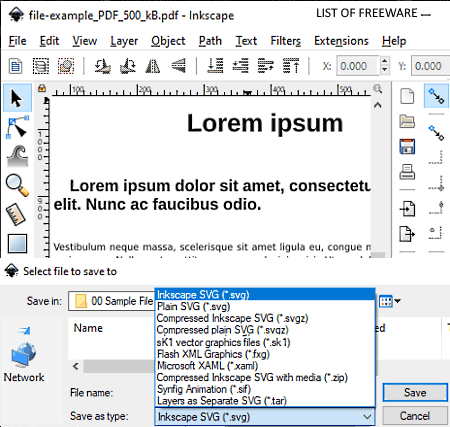
Task: Click the Save button
Action: tap(415, 392)
